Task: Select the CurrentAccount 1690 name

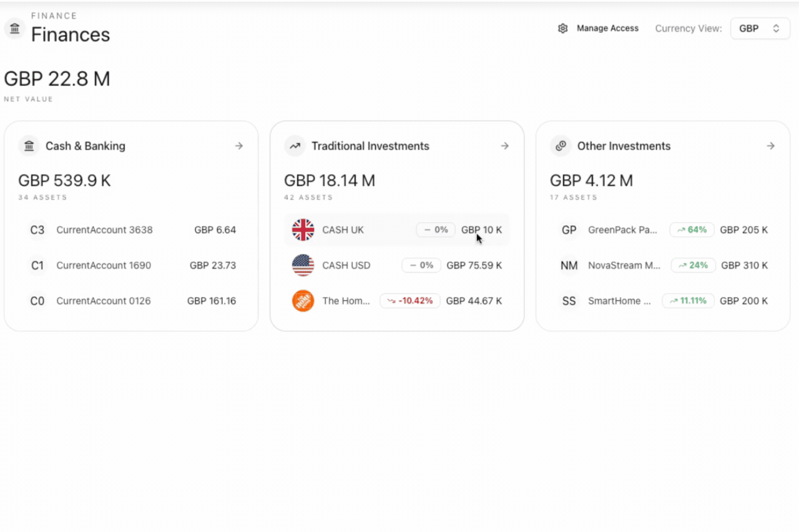Action: click(x=104, y=265)
